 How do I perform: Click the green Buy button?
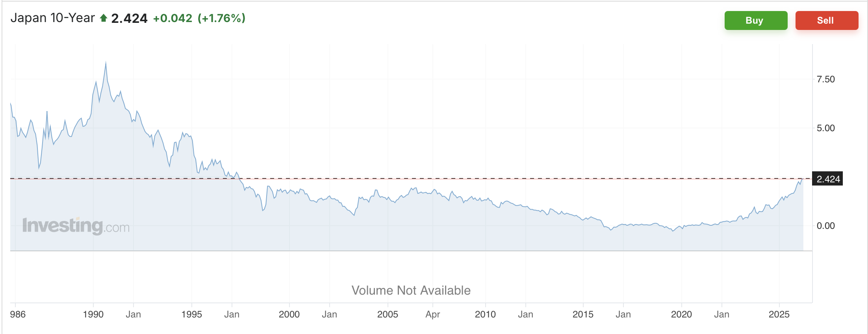tap(755, 20)
